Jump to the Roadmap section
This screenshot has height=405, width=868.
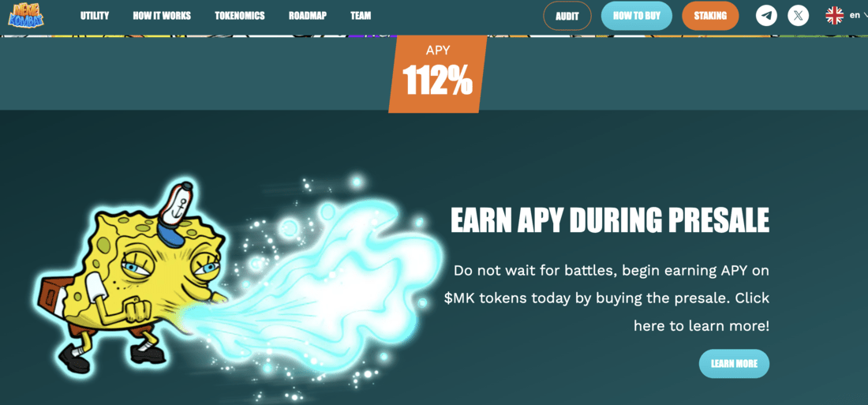[308, 16]
